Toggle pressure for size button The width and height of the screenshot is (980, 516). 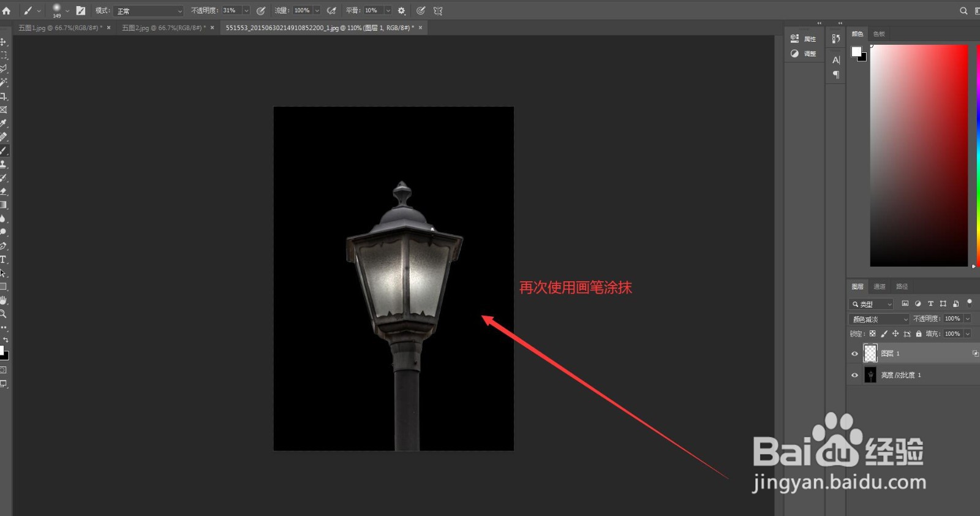pyautogui.click(x=421, y=10)
